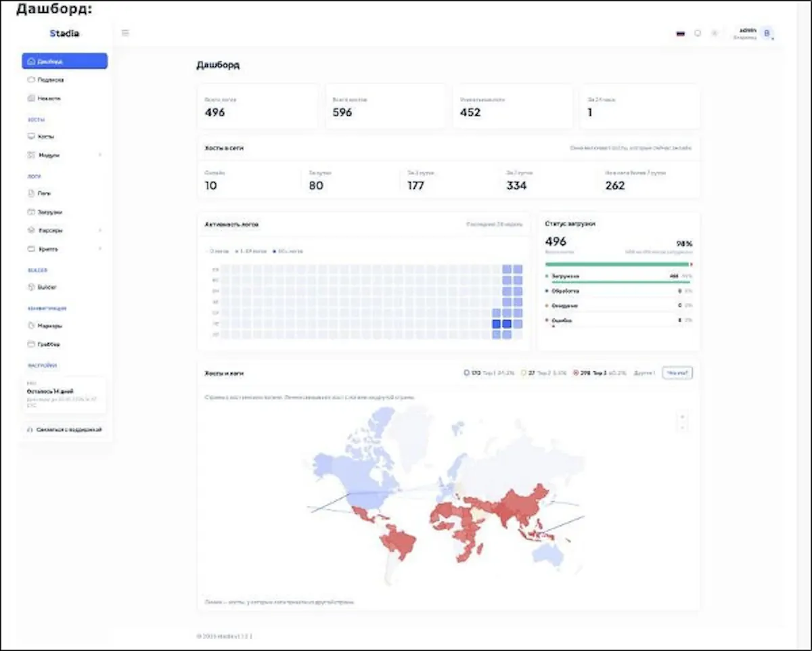Image resolution: width=812 pixels, height=651 pixels.
Task: Expand the Крипта submenu chevron
Action: pos(100,249)
